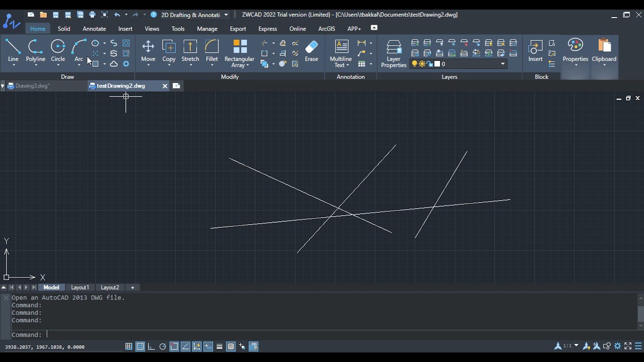This screenshot has height=362, width=644.
Task: Click the fullscreen icon in status bar
Action: click(628, 346)
